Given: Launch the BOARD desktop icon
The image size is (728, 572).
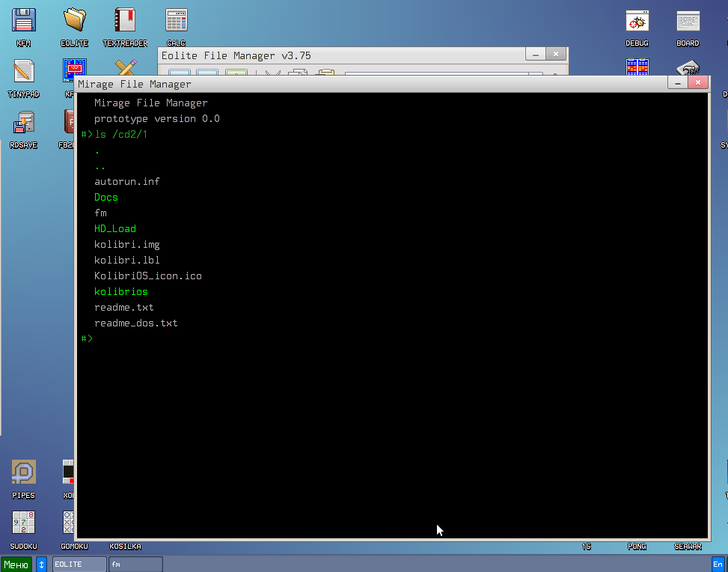Looking at the screenshot, I should coord(688,21).
